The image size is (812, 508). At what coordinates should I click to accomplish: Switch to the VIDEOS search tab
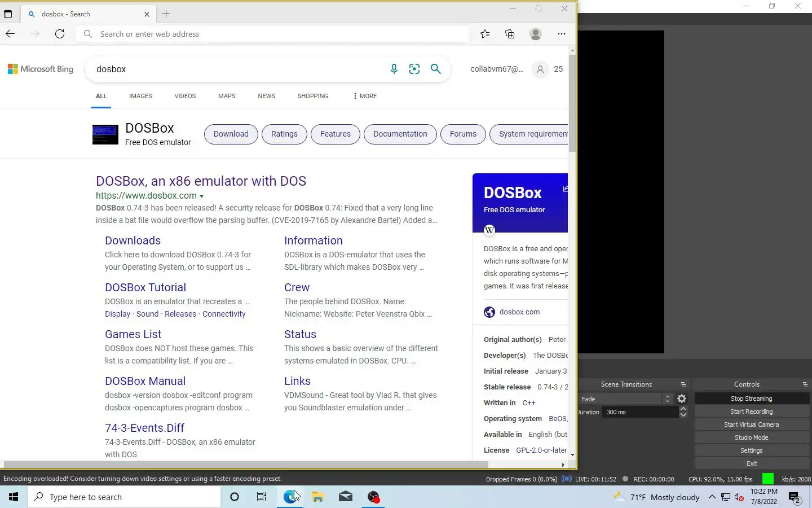[x=185, y=96]
